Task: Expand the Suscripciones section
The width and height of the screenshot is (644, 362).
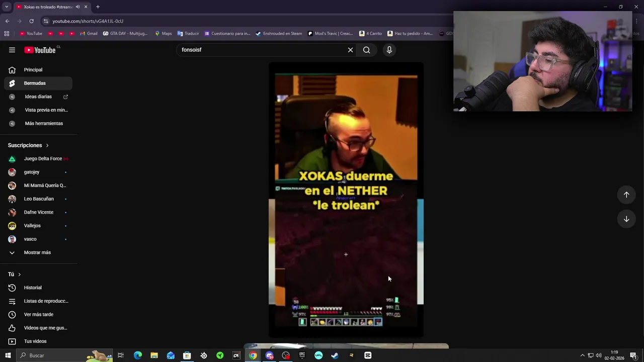Action: (28, 145)
